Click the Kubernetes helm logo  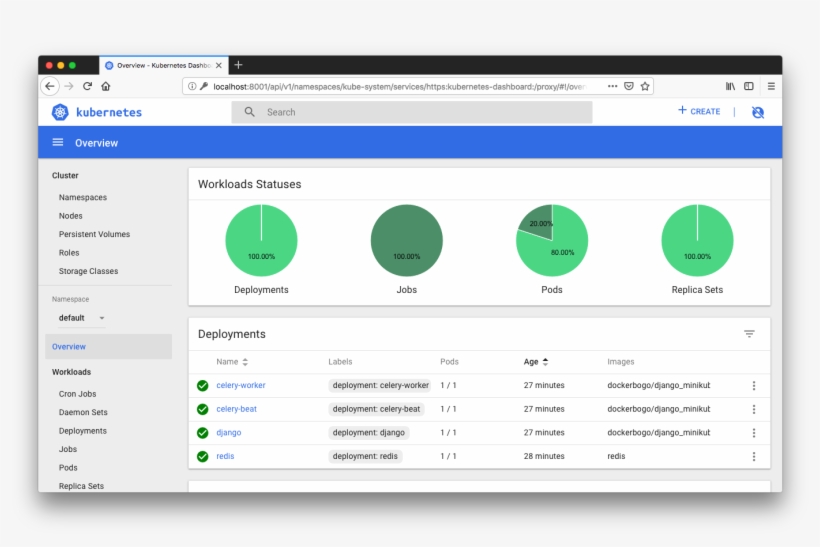[60, 112]
